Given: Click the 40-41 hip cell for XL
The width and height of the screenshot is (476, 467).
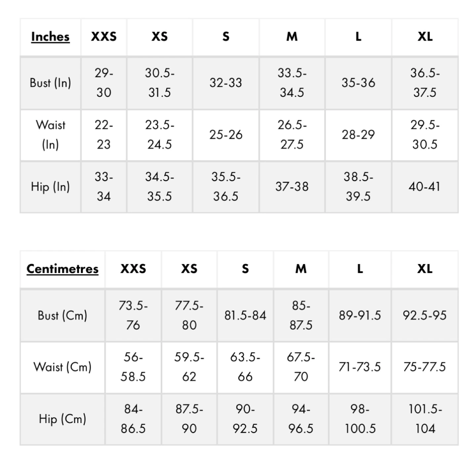Looking at the screenshot, I should coord(424,187).
